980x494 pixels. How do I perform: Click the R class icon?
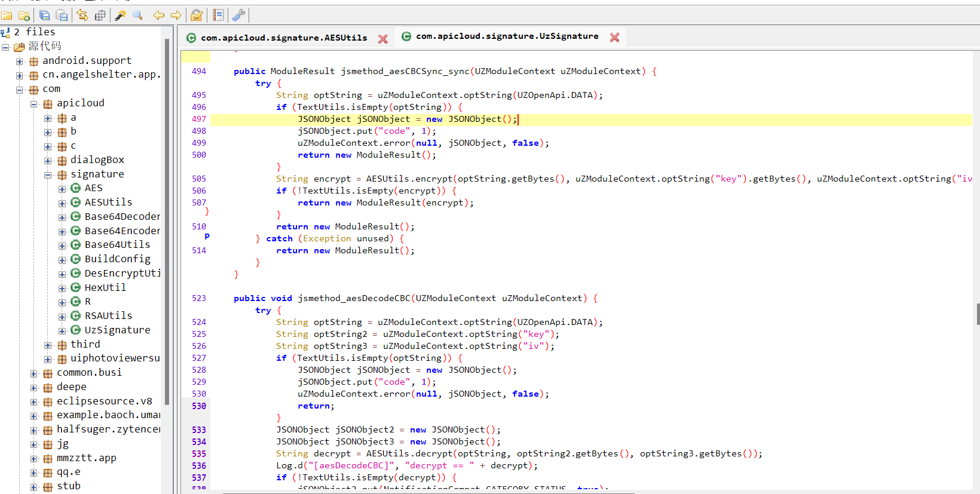click(76, 302)
